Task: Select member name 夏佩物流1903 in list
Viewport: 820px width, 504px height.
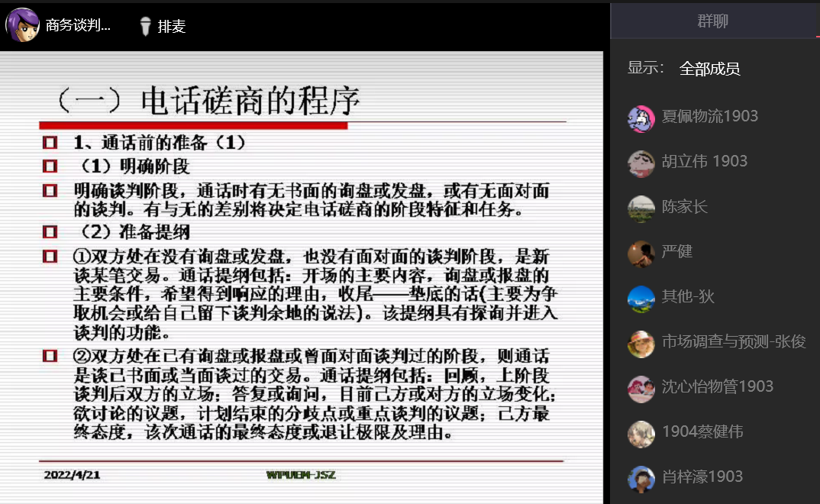Action: point(709,117)
